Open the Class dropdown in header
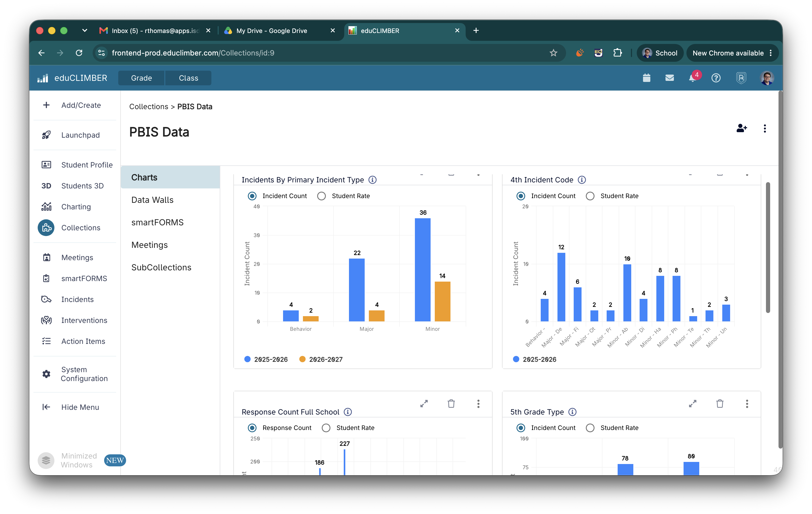812x514 pixels. tap(189, 78)
